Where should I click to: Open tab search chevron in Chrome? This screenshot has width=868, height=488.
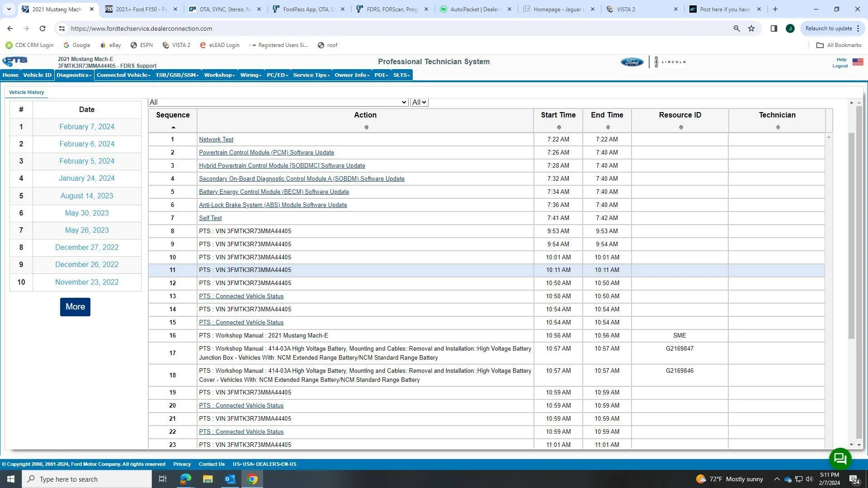9,9
